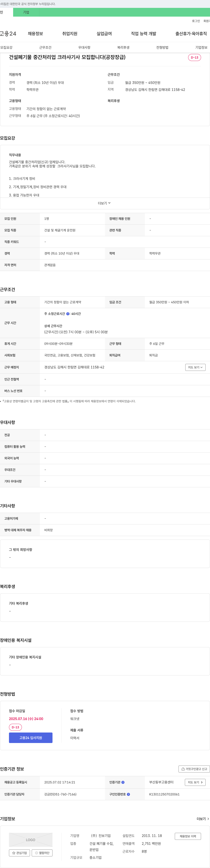Click contact text 강금란(051-760-7166)

coord(60,794)
